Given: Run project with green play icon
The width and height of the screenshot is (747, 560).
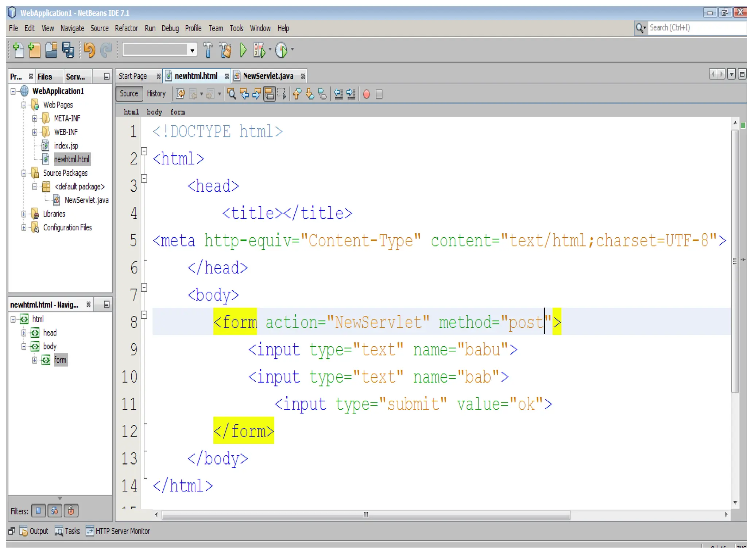Looking at the screenshot, I should [x=243, y=50].
